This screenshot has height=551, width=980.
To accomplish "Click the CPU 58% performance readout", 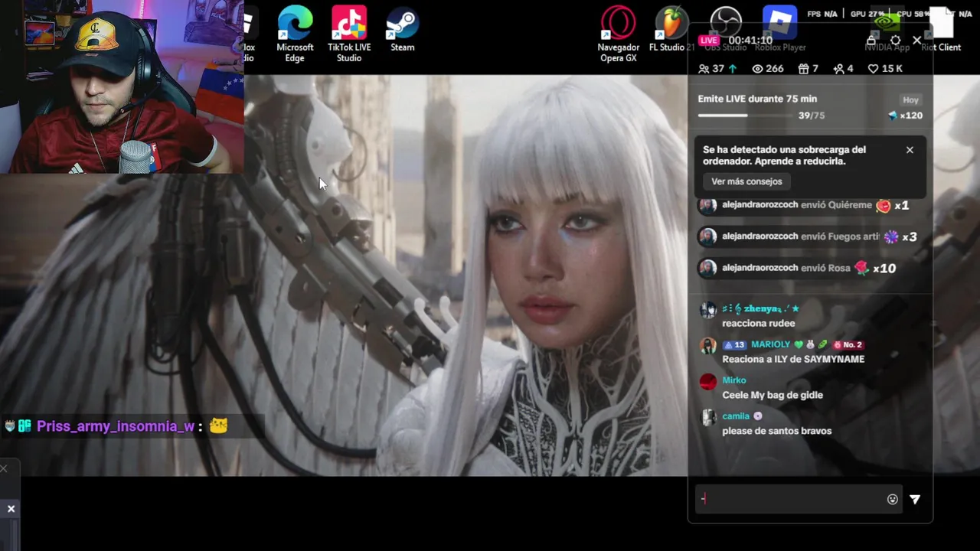I will click(x=913, y=14).
